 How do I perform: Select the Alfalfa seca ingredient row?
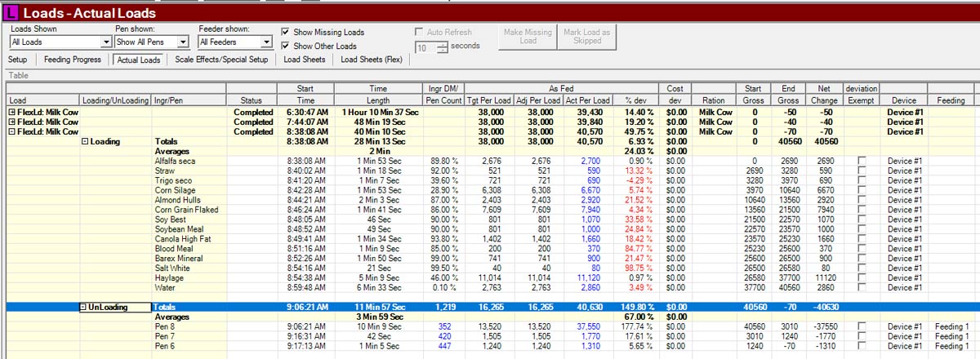click(x=174, y=162)
